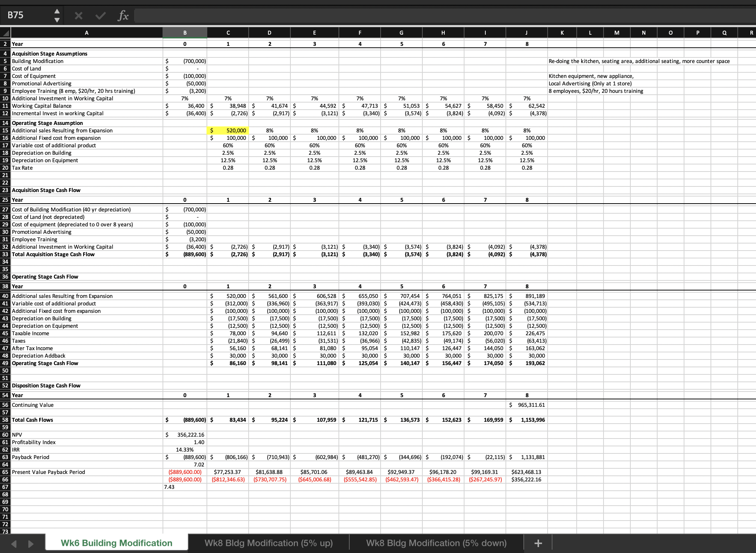Click the down stepper arrow in Name Box
The image size is (756, 553).
57,20
